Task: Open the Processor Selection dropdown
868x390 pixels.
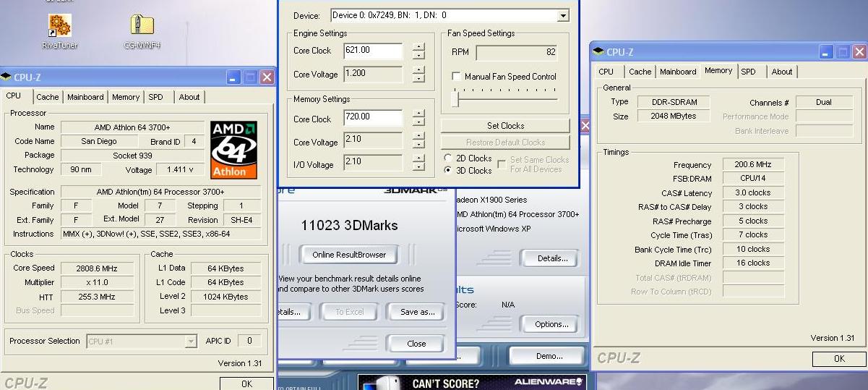Action: [191, 341]
